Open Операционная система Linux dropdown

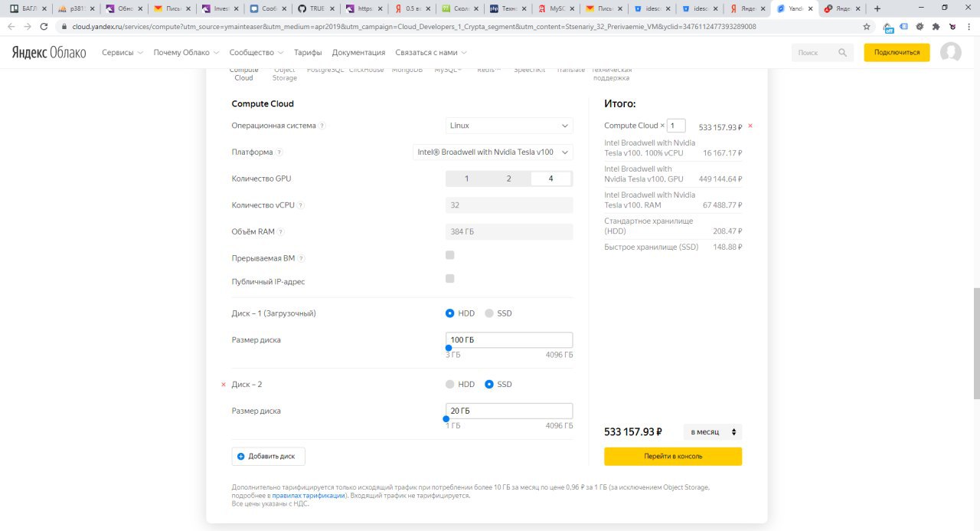click(509, 126)
